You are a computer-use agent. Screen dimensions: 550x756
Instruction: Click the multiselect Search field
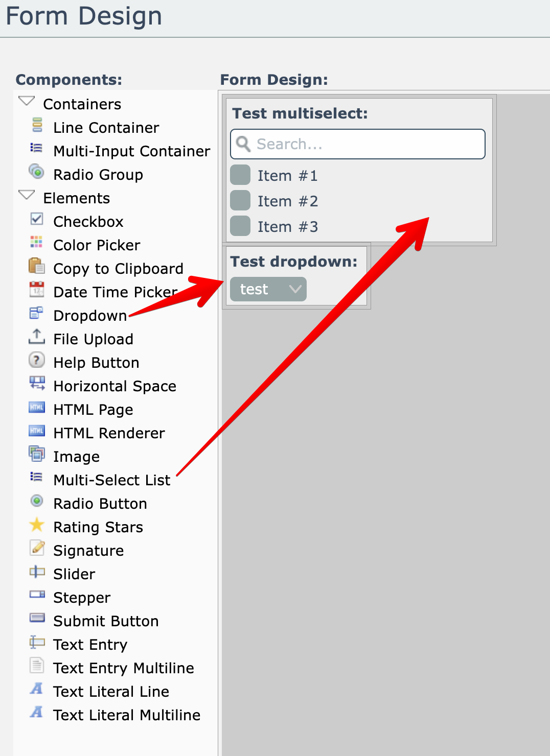click(x=365, y=144)
